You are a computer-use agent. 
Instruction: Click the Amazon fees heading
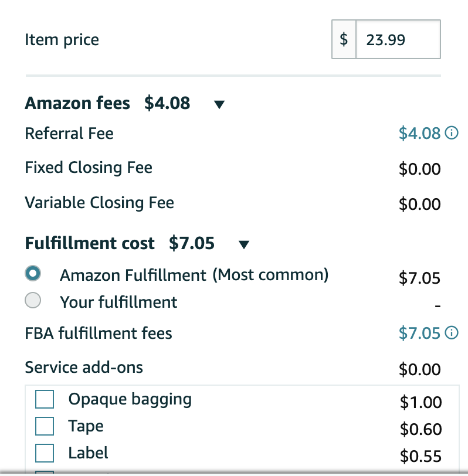(x=77, y=103)
